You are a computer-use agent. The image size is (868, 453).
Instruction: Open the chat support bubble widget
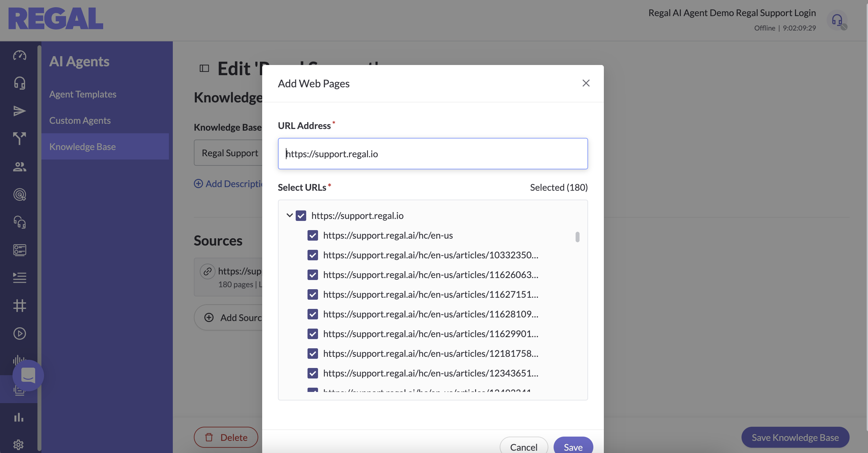tap(28, 375)
